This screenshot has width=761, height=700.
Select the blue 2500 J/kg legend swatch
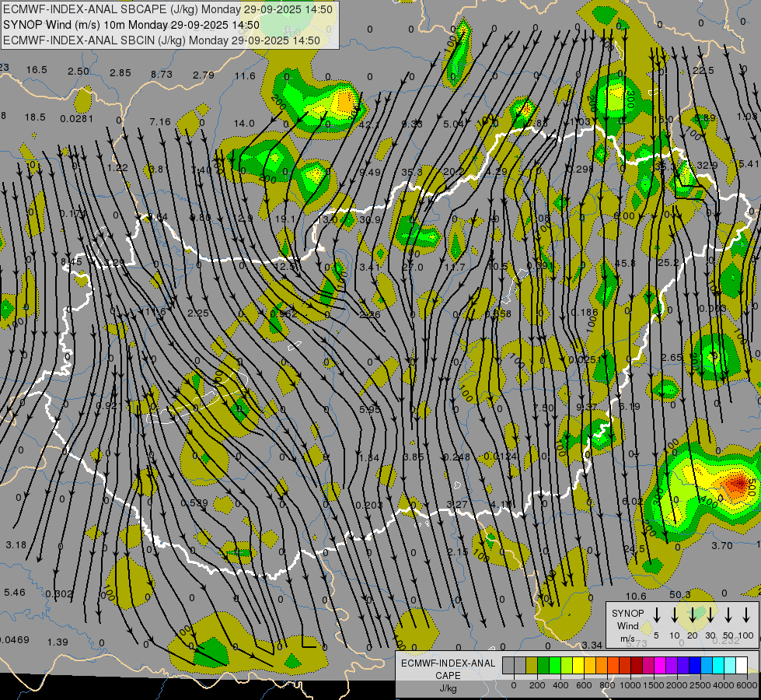695,666
